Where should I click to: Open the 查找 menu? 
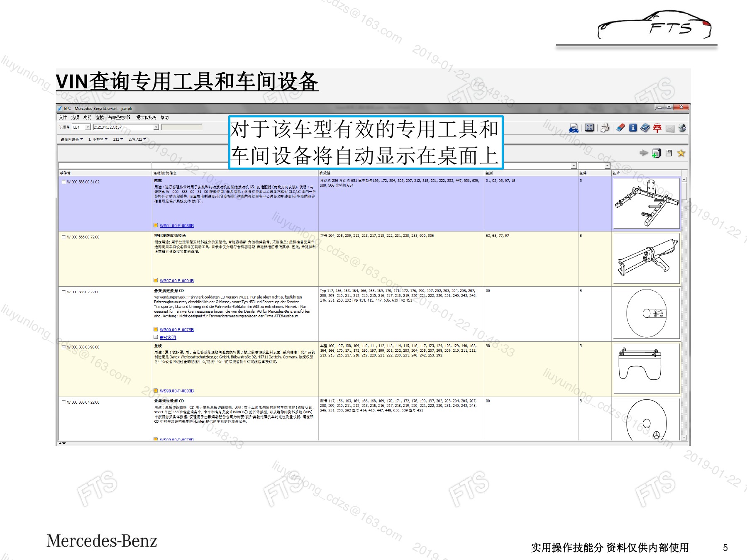pyautogui.click(x=100, y=117)
